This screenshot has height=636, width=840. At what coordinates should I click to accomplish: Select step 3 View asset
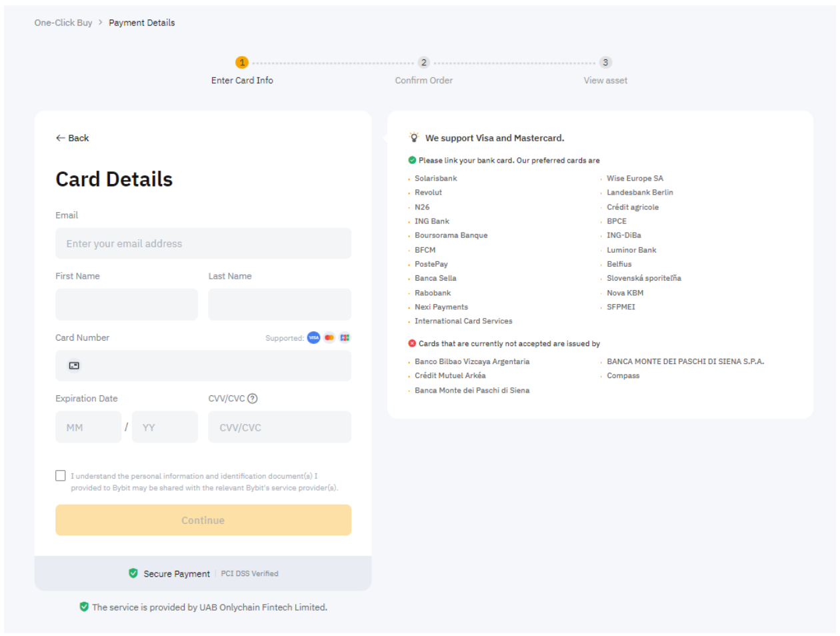pyautogui.click(x=605, y=63)
